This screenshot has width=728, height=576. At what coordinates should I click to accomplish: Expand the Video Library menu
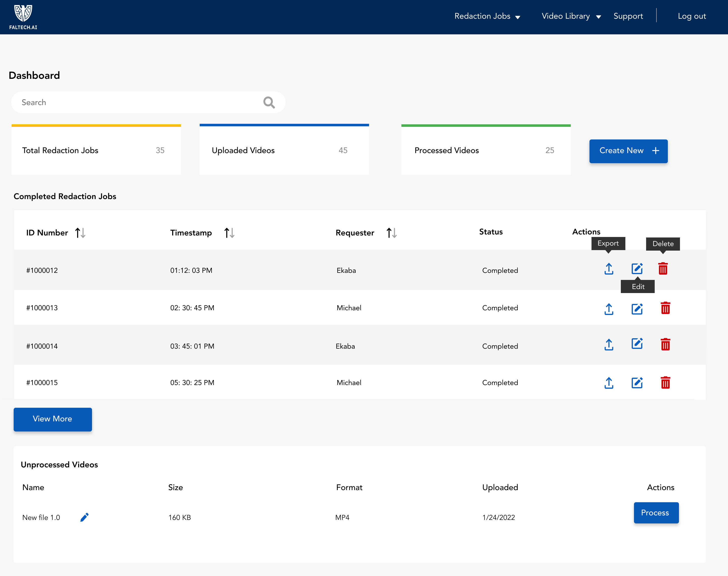pos(571,16)
